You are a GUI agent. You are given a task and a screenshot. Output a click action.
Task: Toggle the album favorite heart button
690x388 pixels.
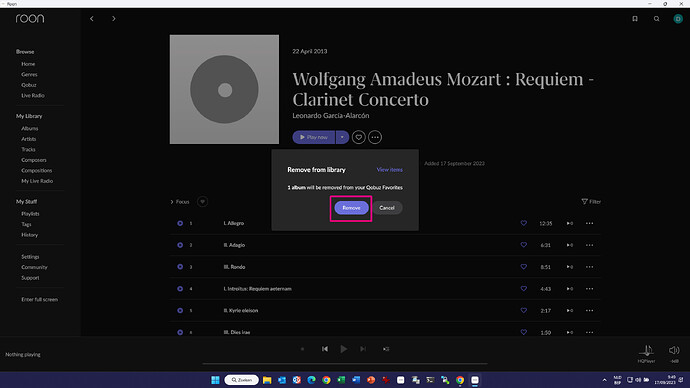(359, 137)
